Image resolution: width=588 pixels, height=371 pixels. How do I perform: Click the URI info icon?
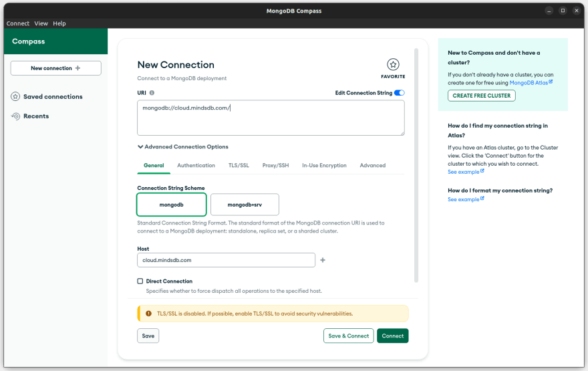[x=152, y=93]
